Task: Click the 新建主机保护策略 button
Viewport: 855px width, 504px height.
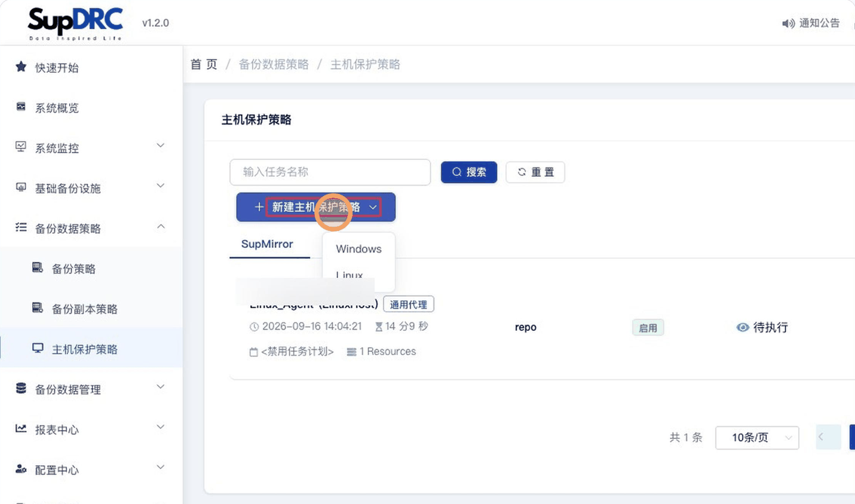Action: click(x=316, y=207)
